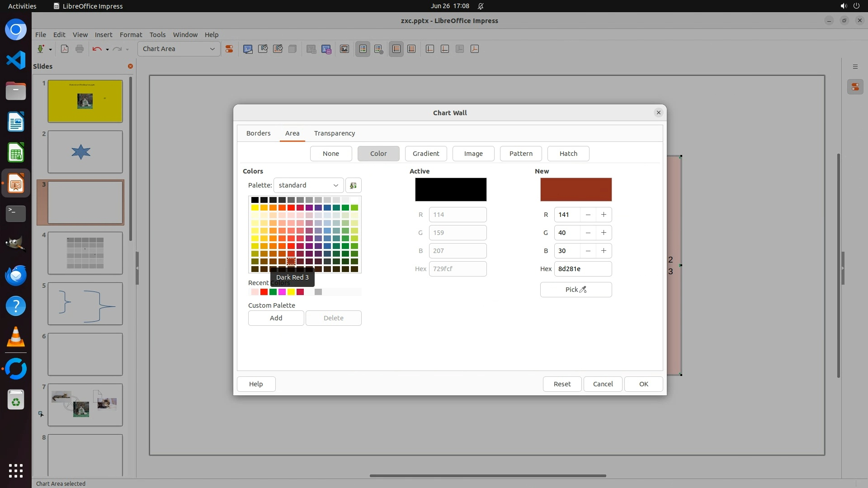Increase the new color's Red value
The width and height of the screenshot is (868, 488).
tap(604, 215)
